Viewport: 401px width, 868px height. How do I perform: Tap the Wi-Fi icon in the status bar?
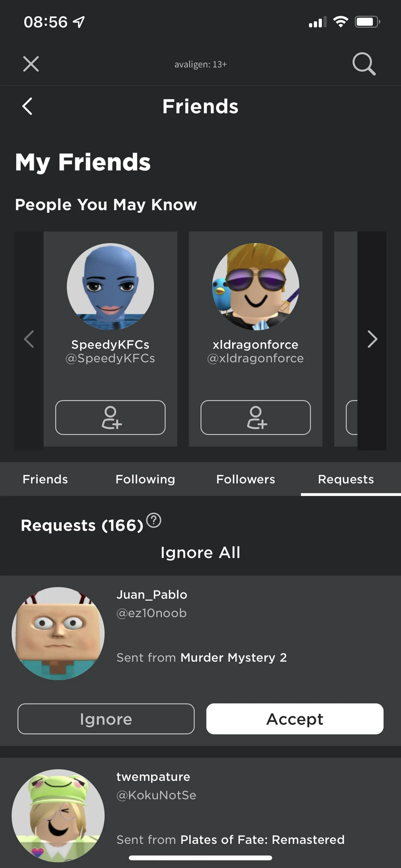340,22
